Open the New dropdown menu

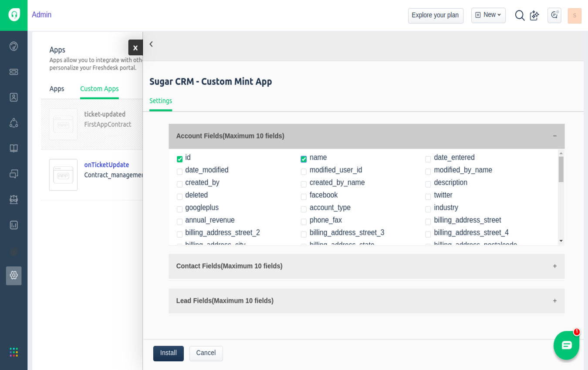488,15
